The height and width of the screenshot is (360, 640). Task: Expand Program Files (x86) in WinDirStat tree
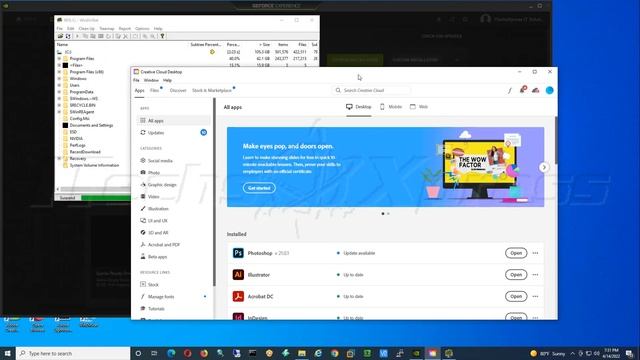click(59, 72)
